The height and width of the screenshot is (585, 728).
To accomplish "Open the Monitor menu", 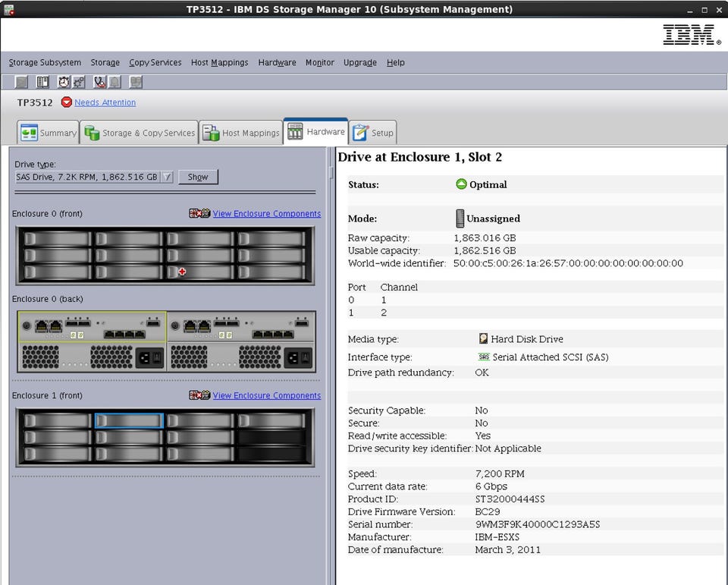I will 319,62.
